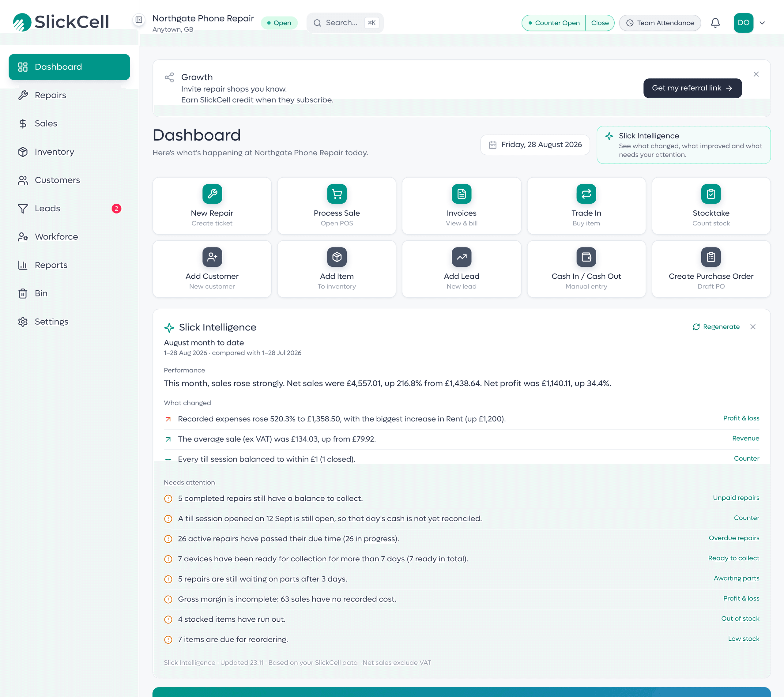
Task: Click the Add Item box icon
Action: click(x=337, y=257)
